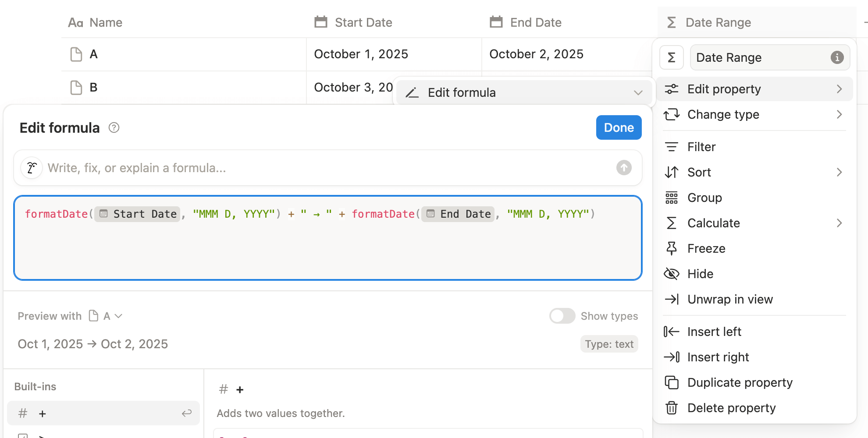Click the Group icon in property menu
Image resolution: width=868 pixels, height=438 pixels.
[672, 198]
